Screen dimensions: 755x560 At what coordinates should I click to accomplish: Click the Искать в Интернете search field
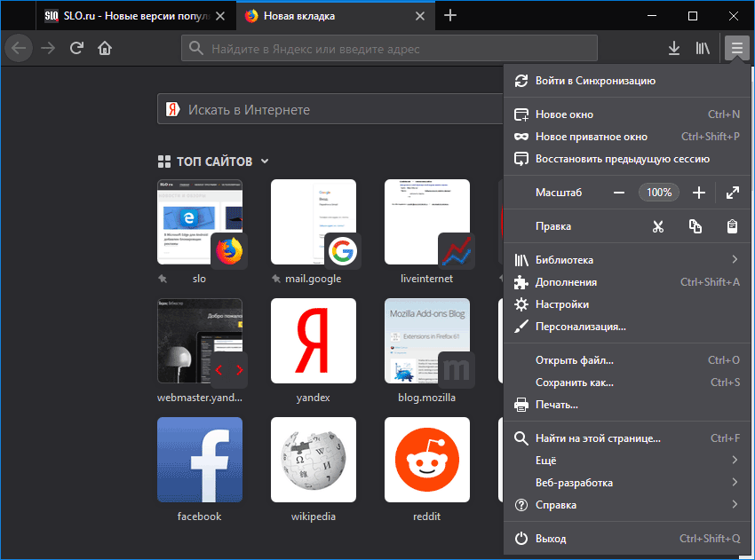(330, 110)
